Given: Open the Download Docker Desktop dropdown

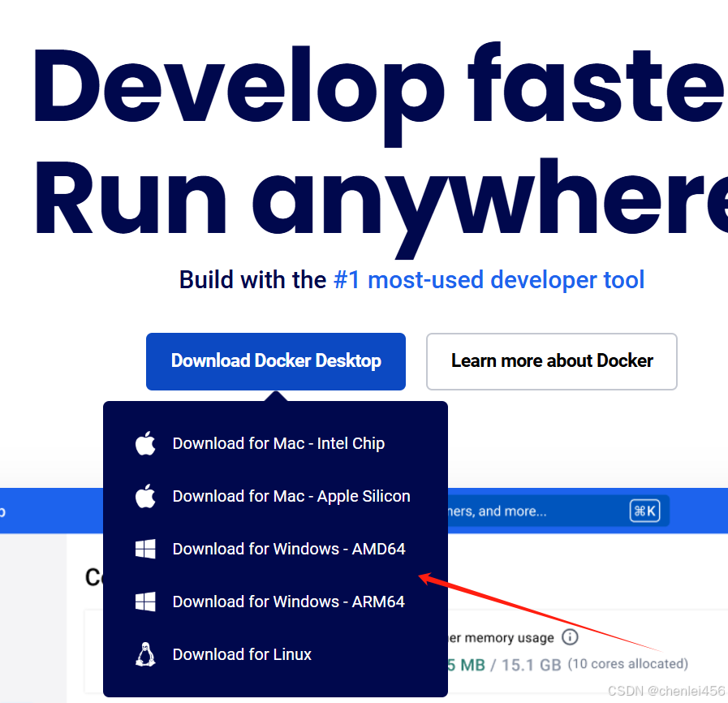Looking at the screenshot, I should 275,360.
